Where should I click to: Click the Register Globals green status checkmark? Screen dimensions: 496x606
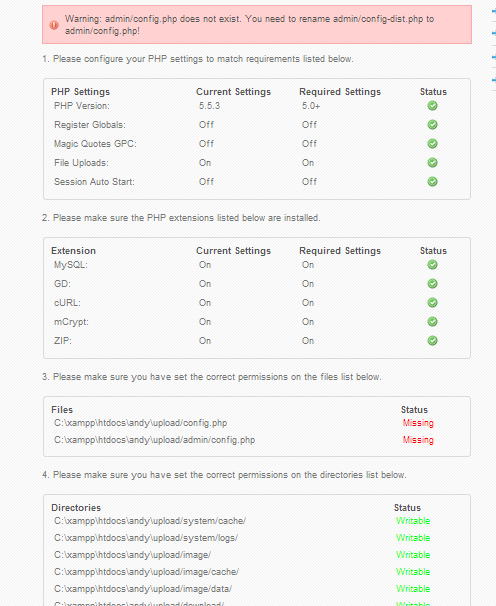tap(432, 124)
